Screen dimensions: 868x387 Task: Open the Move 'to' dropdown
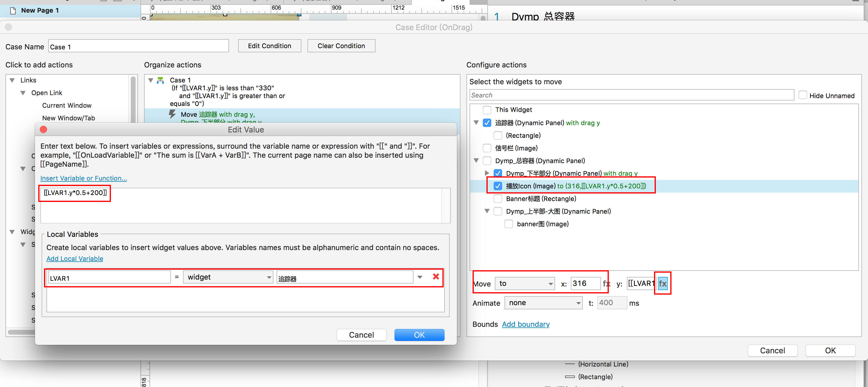click(x=525, y=284)
